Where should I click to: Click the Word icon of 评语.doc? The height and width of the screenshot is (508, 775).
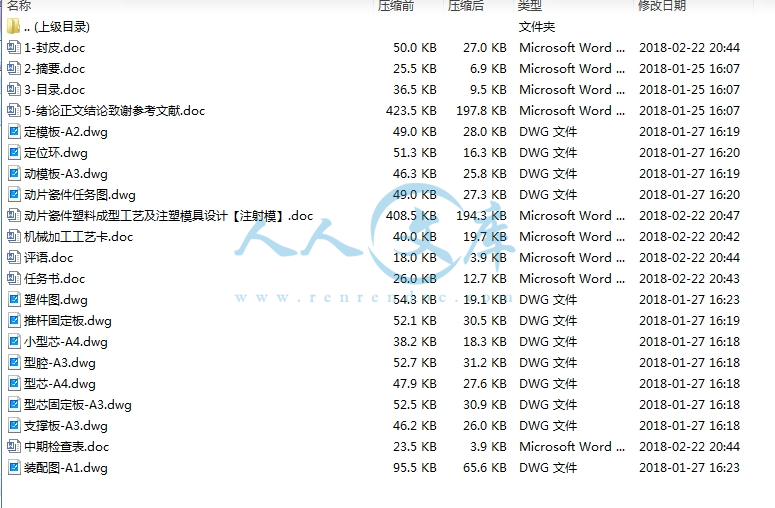[x=14, y=257]
